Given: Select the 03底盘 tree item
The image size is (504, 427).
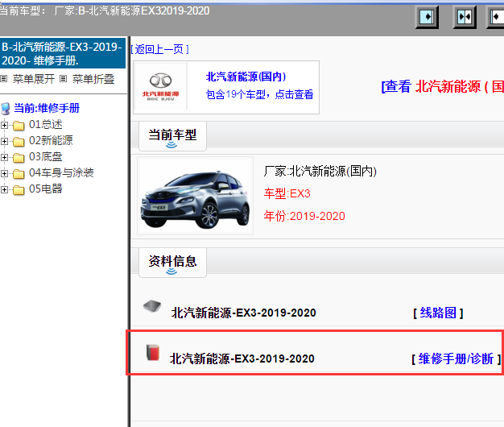Looking at the screenshot, I should click(46, 156).
